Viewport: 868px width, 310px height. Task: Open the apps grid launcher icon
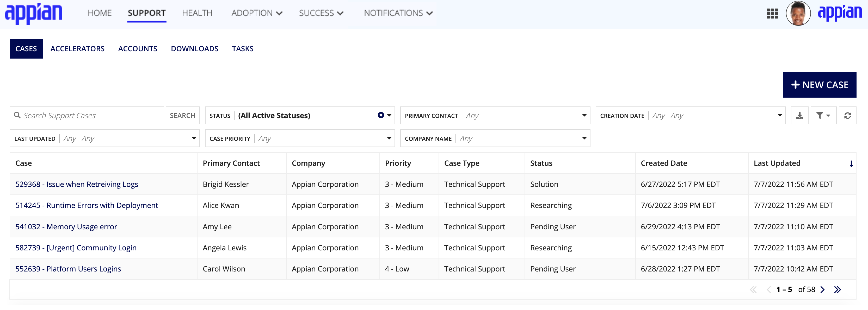[772, 14]
